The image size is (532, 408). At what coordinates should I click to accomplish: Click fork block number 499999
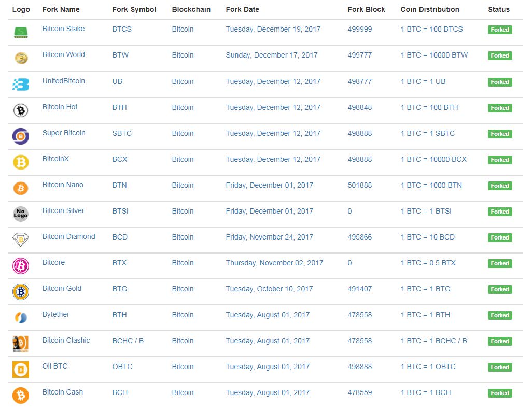pyautogui.click(x=360, y=29)
